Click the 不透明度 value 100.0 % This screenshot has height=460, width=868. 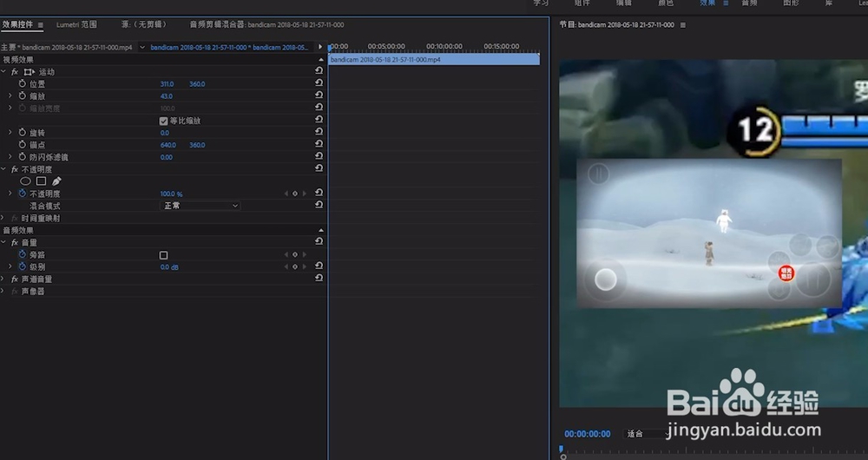171,194
